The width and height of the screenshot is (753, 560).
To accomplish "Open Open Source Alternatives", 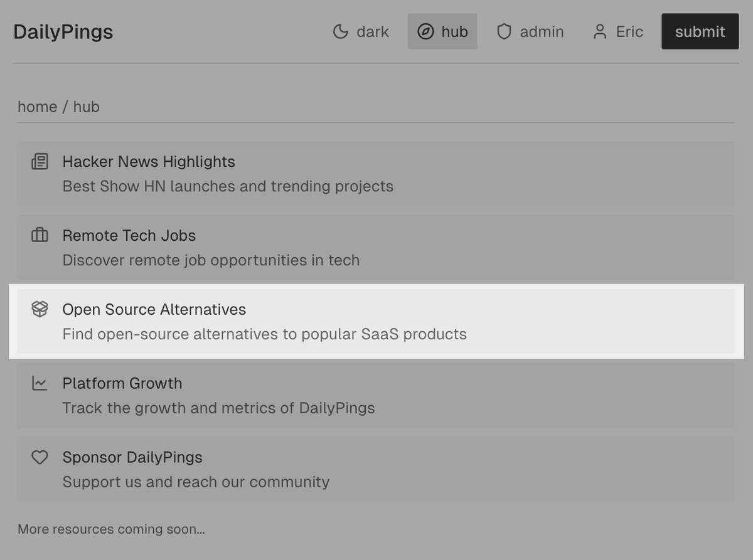I will (375, 322).
